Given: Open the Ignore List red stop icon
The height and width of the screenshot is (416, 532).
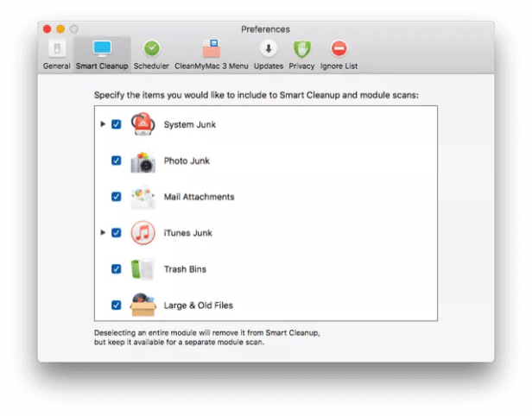Looking at the screenshot, I should [339, 48].
